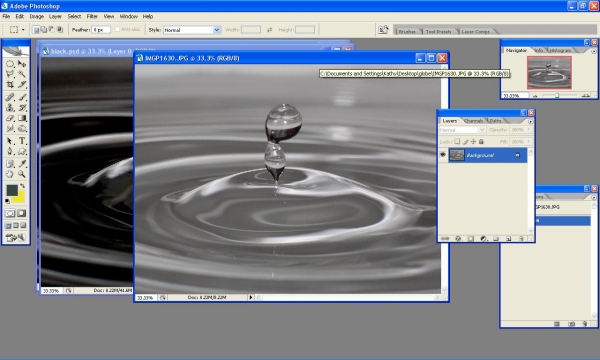The image size is (600, 360).
Task: Switch to Quick Mask mode
Action: pyautogui.click(x=22, y=213)
